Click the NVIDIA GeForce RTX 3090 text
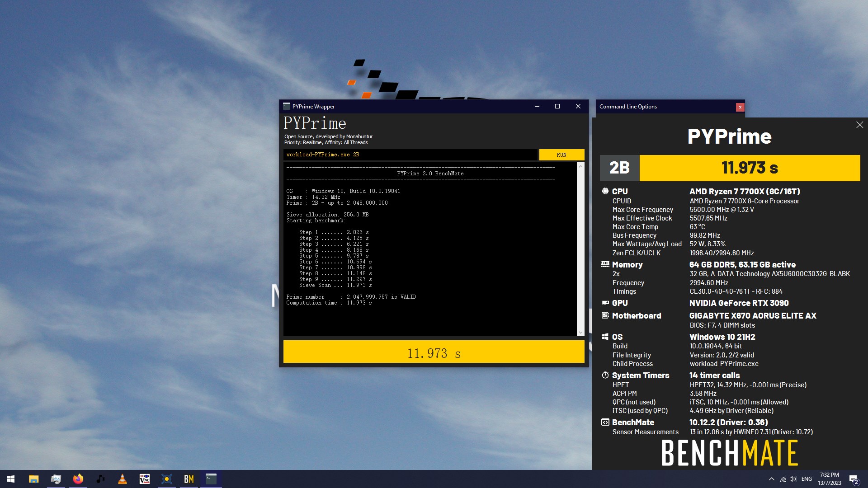The width and height of the screenshot is (868, 488). (x=739, y=303)
